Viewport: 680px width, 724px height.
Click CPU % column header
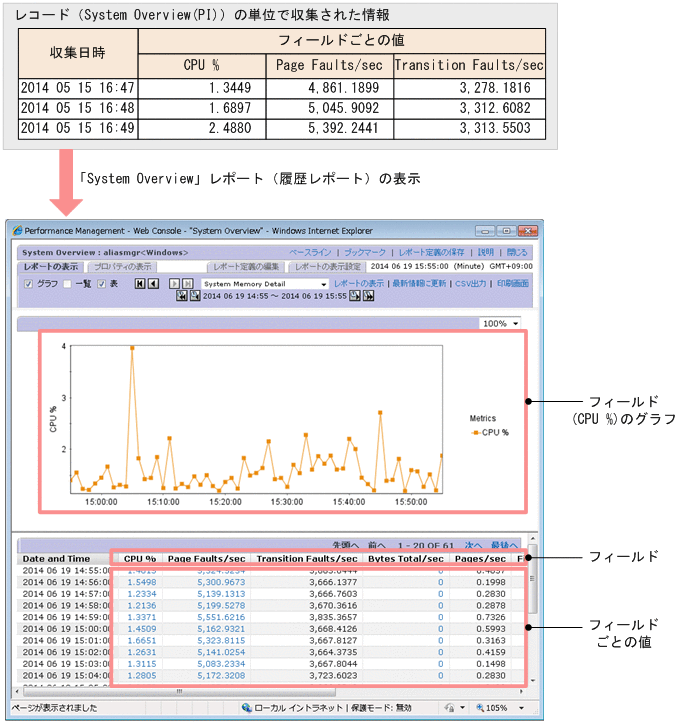[139, 559]
